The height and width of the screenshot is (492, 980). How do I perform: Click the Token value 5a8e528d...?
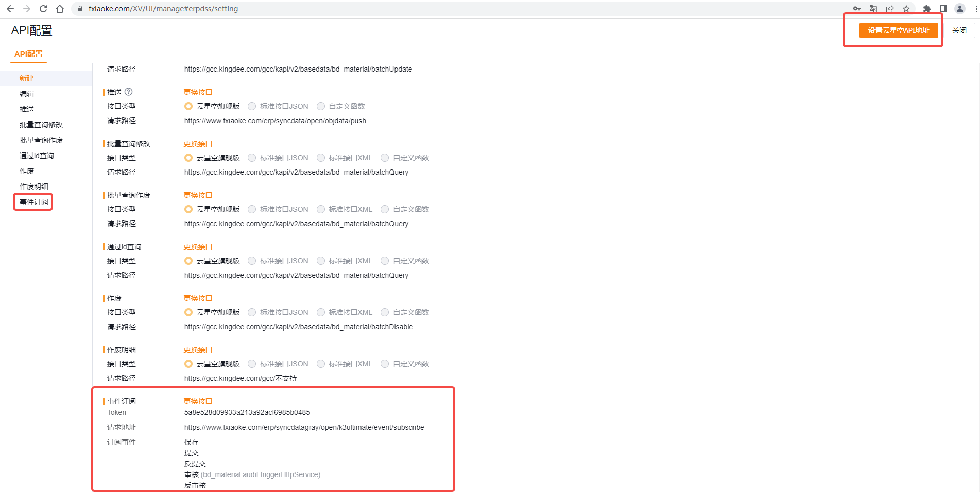pos(247,412)
